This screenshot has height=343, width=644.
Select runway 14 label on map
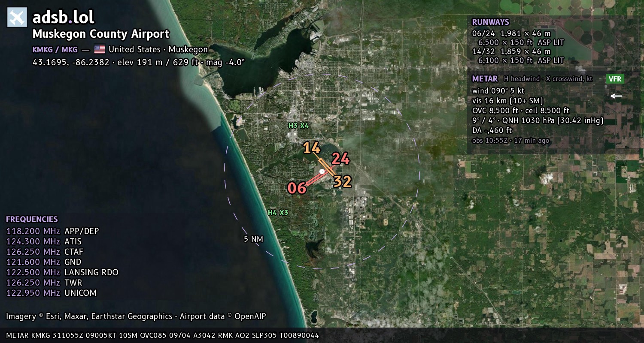pos(312,148)
